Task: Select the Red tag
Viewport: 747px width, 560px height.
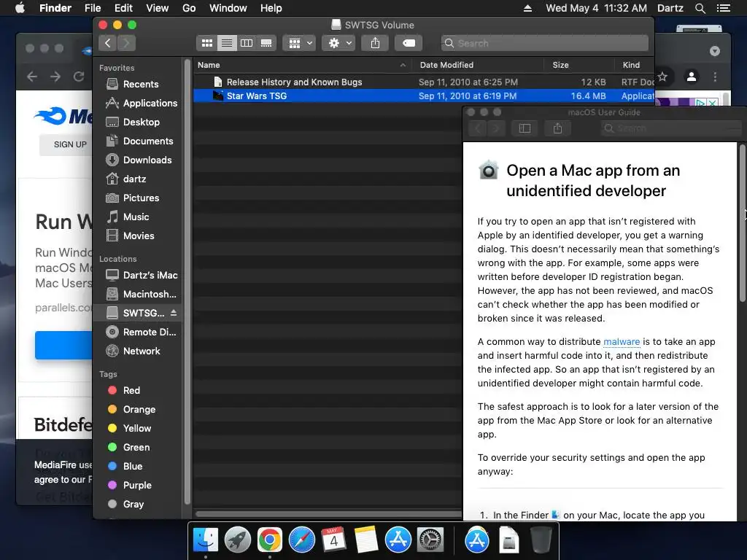Action: (124, 391)
